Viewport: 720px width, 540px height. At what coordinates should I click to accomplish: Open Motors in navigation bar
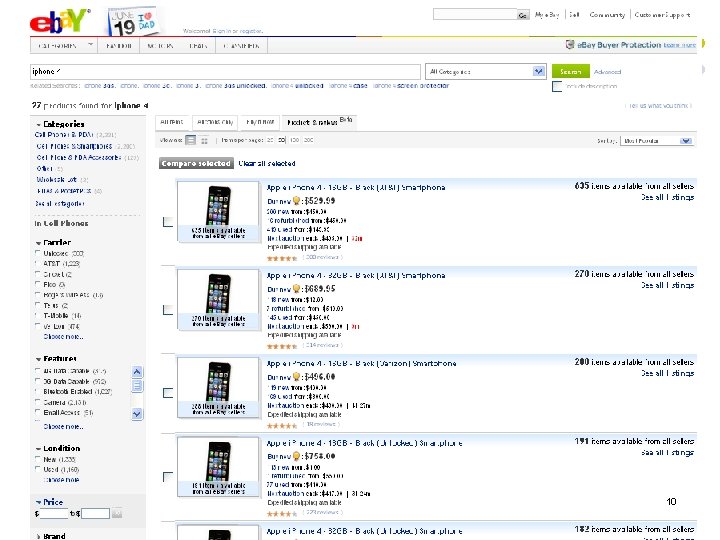pyautogui.click(x=160, y=46)
